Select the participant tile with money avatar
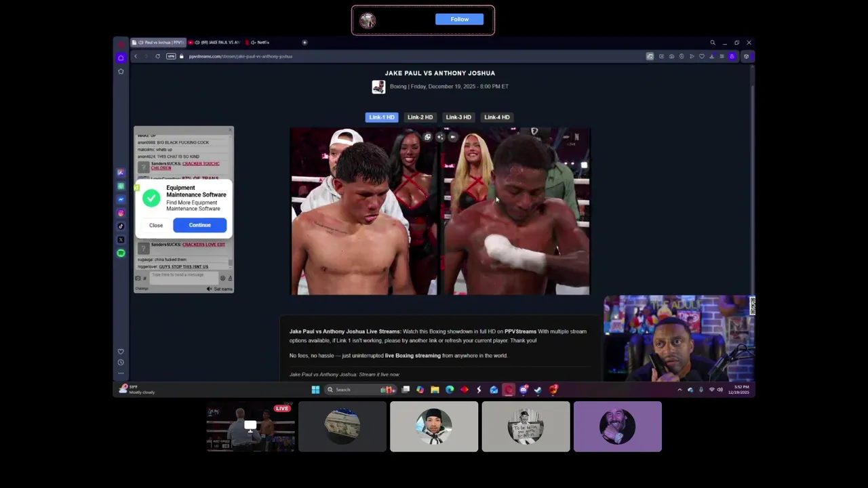Screen dimensions: 868x488 (342, 426)
